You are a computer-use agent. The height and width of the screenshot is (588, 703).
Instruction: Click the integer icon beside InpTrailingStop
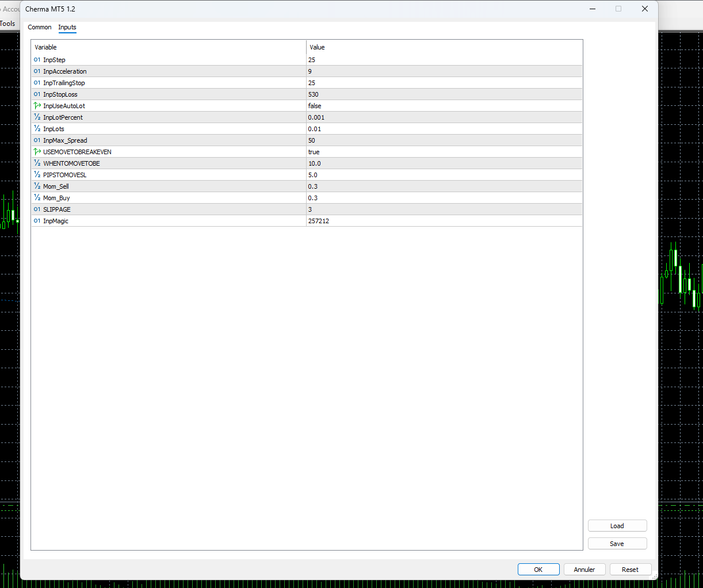[x=37, y=83]
